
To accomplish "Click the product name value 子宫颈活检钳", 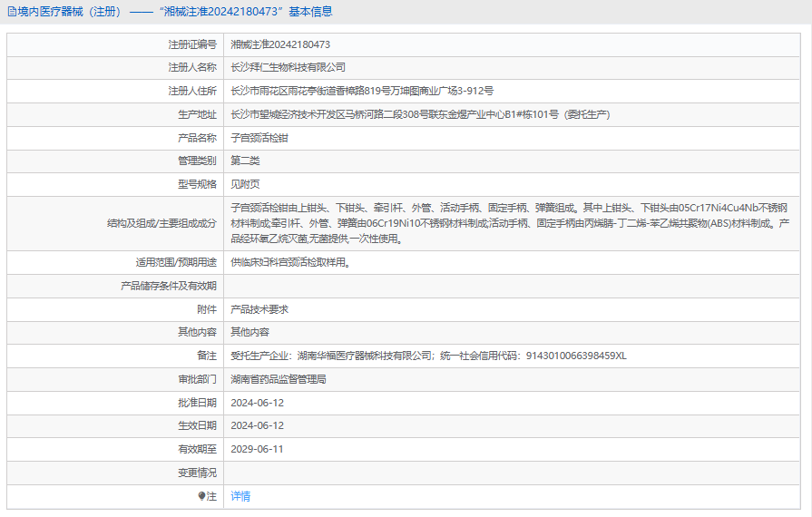I will 259,138.
